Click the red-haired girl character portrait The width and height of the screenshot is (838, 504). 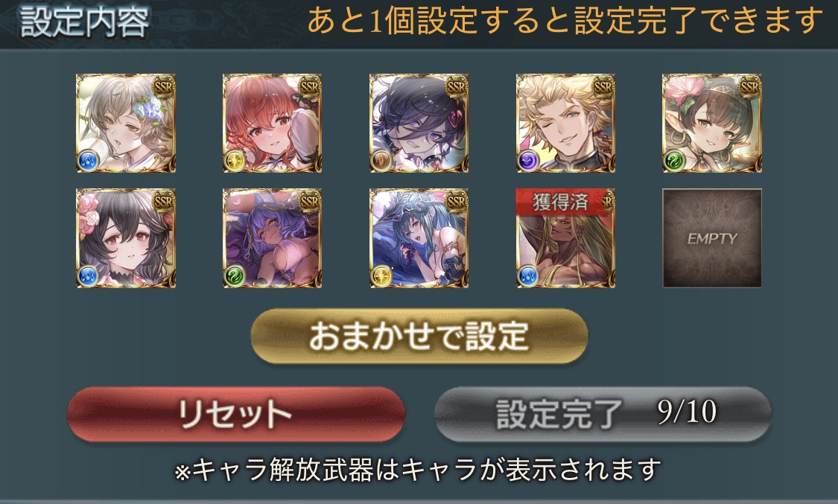coord(272,124)
